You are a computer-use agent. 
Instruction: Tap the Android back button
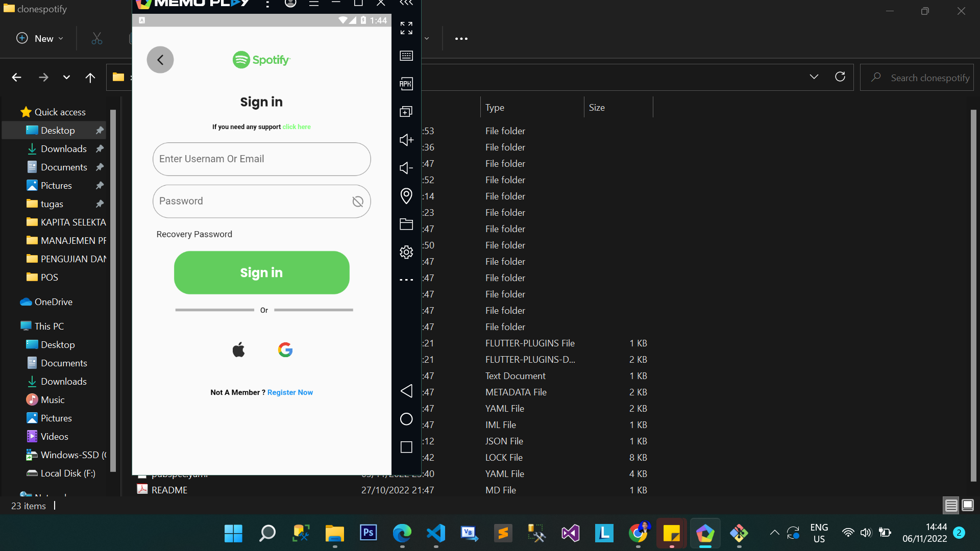tap(406, 391)
